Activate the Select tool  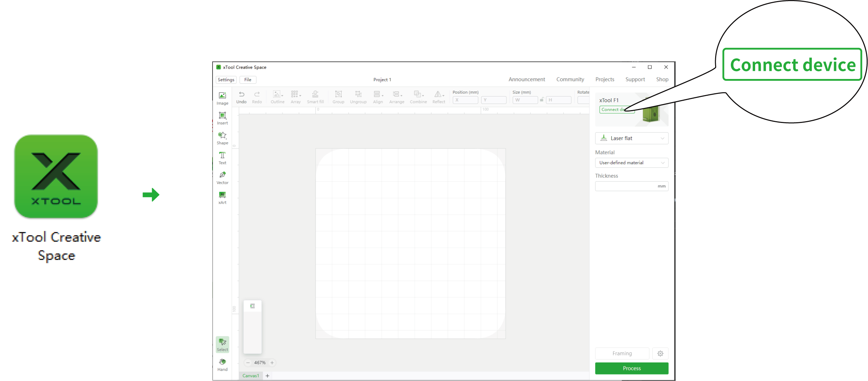coord(222,345)
